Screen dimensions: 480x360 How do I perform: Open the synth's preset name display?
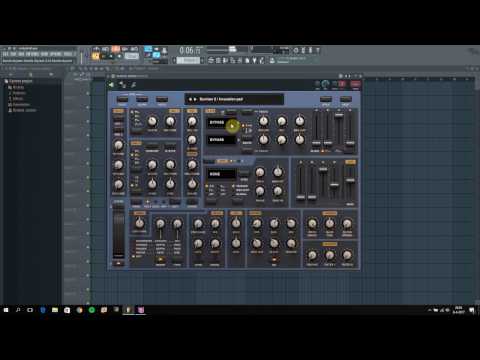click(234, 99)
